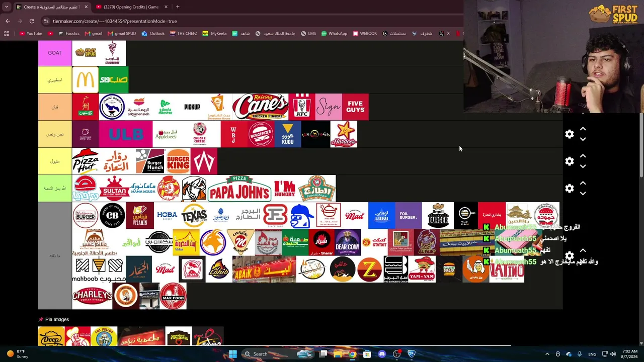This screenshot has width=644, height=362.
Task: Close the Opening Credits YouTube tab
Action: click(166, 7)
